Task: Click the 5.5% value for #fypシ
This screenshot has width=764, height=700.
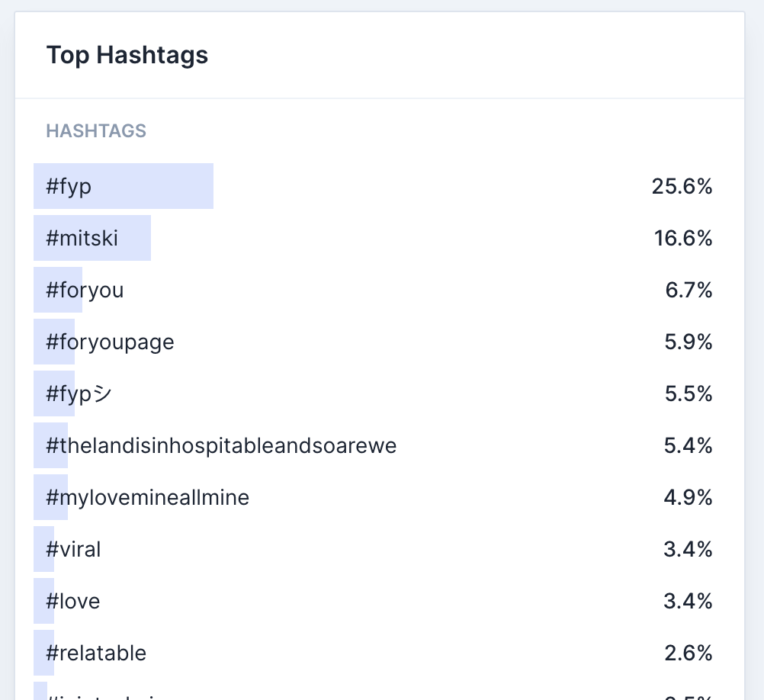Action: coord(689,393)
